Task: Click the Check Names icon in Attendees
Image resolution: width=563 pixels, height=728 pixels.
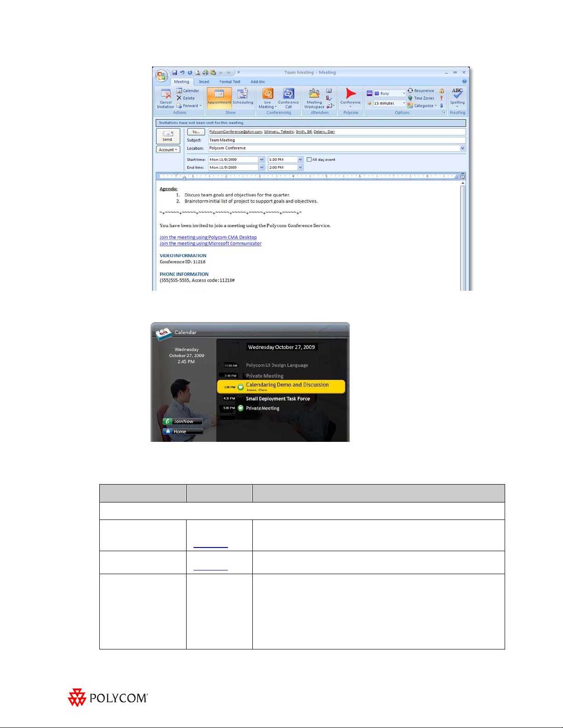Action: pos(329,98)
